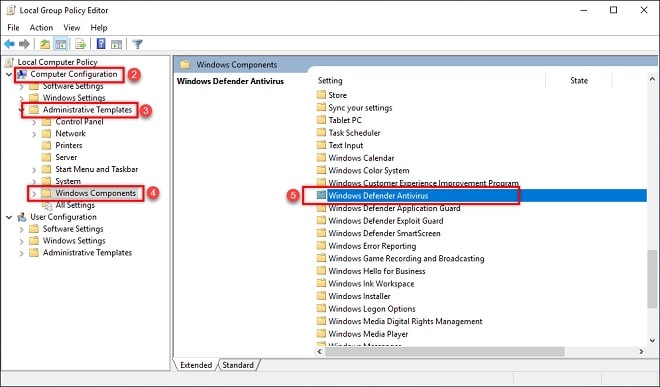Select the Windows Media Player folder
Screen dimensions: 660x387
368,334
